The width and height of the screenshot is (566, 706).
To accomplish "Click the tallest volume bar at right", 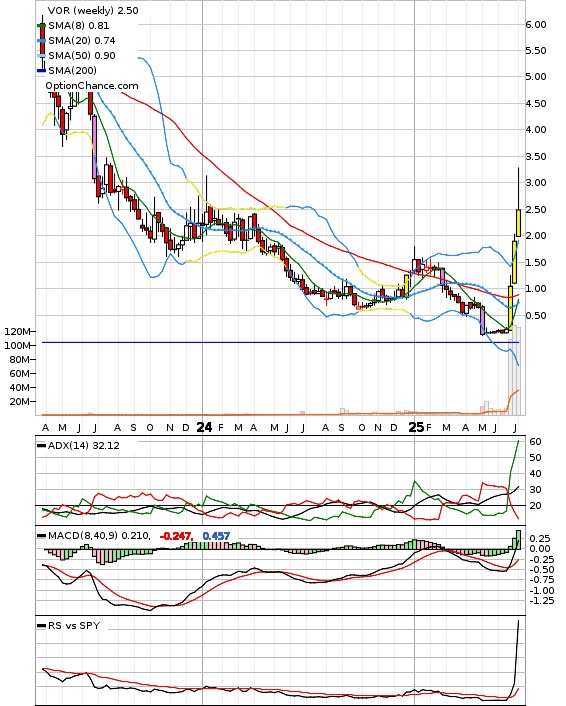I will tap(514, 370).
